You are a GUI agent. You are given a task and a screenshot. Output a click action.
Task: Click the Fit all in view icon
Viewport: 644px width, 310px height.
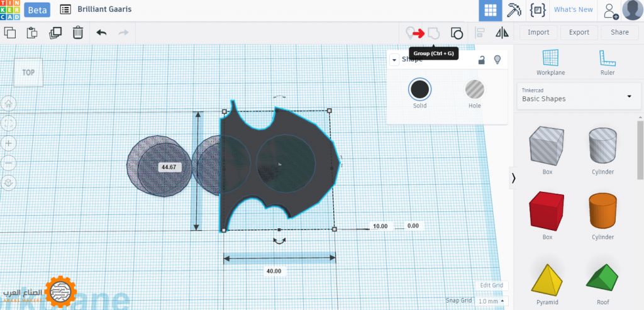(x=9, y=123)
